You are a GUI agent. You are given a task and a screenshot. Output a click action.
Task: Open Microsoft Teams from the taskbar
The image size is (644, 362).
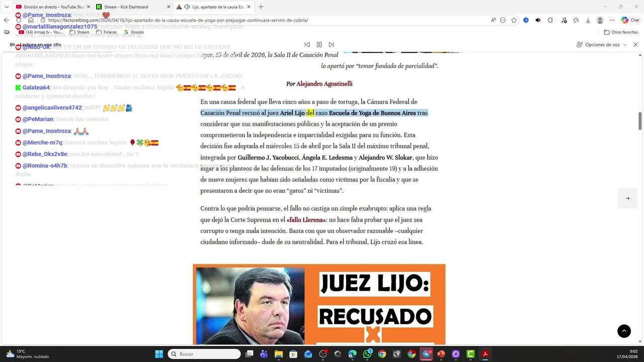264,354
